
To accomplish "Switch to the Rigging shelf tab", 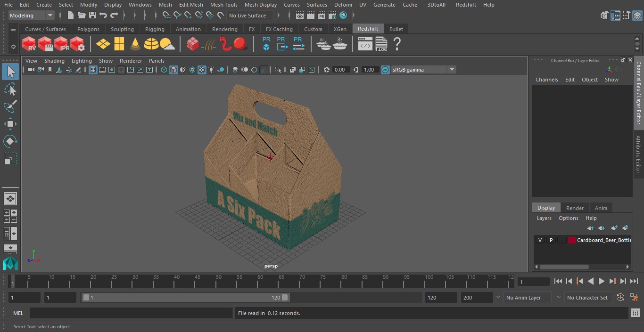I will click(x=155, y=29).
